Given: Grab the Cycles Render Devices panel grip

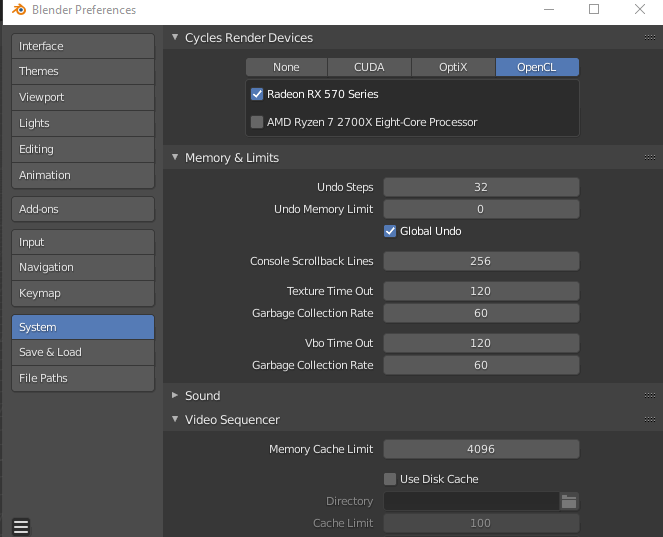Looking at the screenshot, I should tap(649, 38).
